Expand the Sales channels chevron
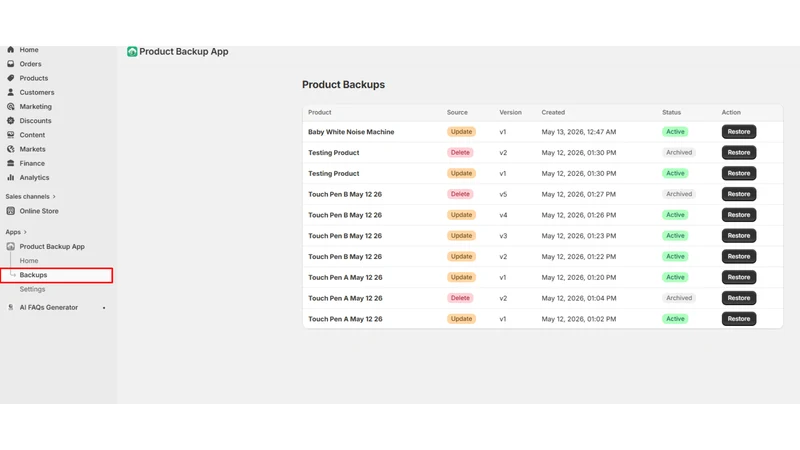This screenshot has width=800, height=450. (54, 196)
